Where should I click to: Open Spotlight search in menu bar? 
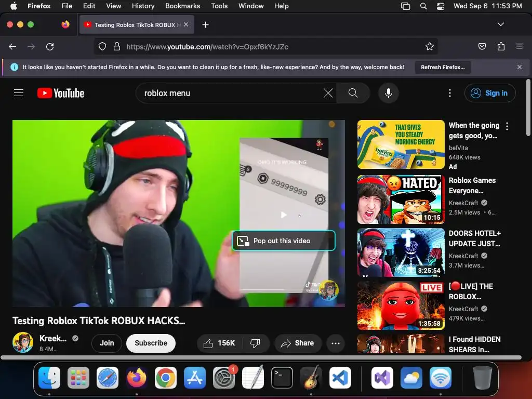click(423, 6)
